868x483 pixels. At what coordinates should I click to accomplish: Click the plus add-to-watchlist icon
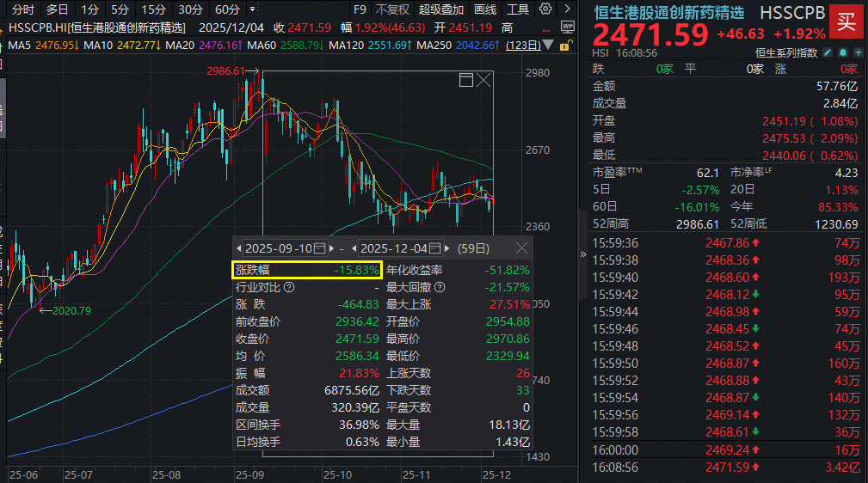pos(858,52)
